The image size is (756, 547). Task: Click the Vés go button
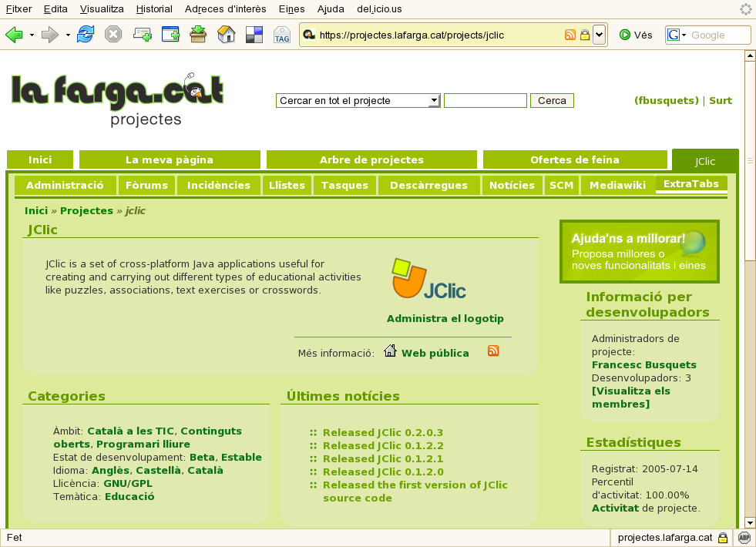click(x=636, y=35)
